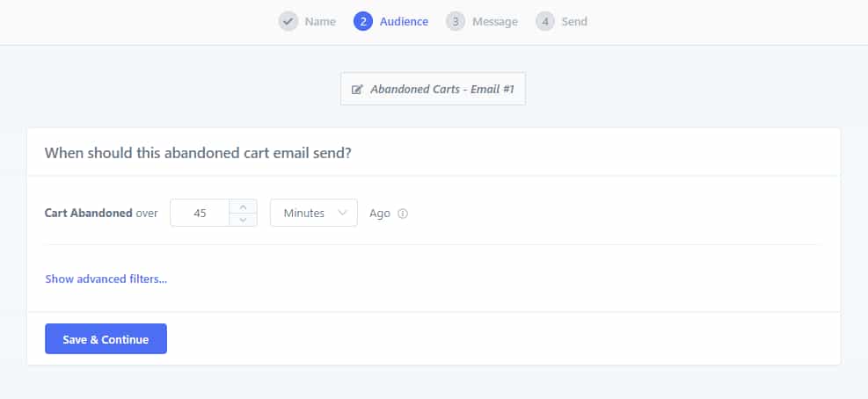Decrease the minutes value with down arrow
The image size is (868, 399).
(243, 220)
